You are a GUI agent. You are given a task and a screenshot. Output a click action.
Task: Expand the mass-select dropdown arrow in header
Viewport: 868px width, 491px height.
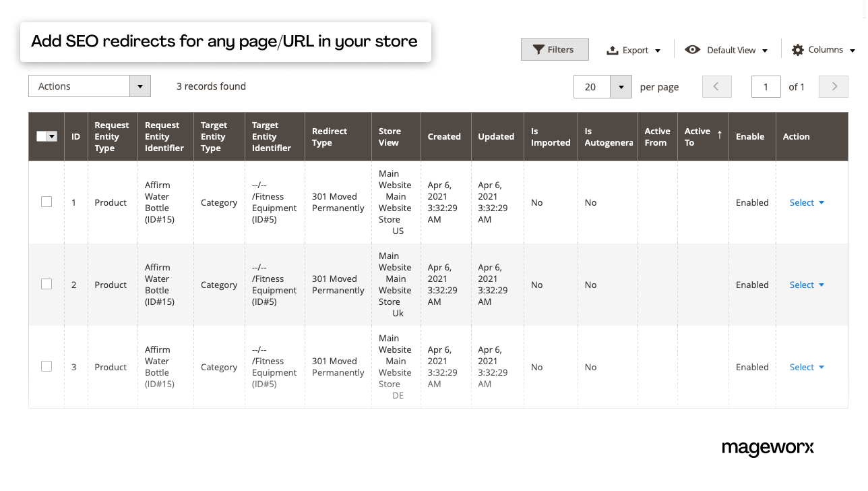(x=52, y=136)
